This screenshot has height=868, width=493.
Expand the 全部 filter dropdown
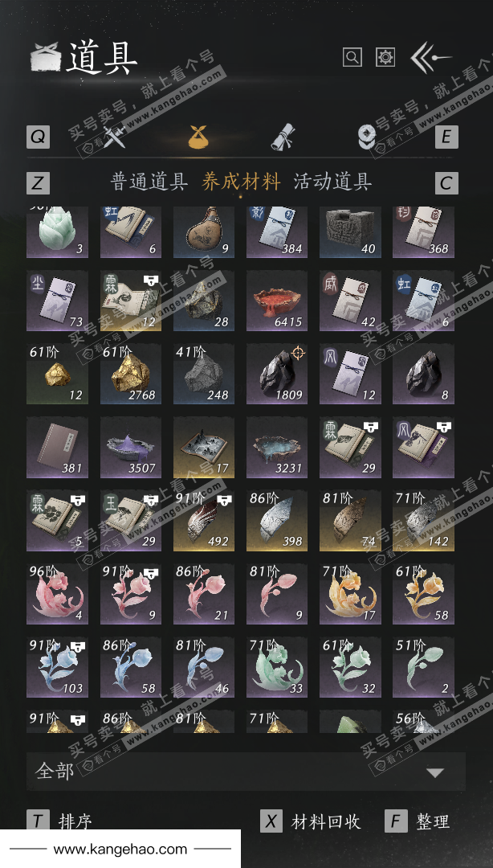coord(246,771)
